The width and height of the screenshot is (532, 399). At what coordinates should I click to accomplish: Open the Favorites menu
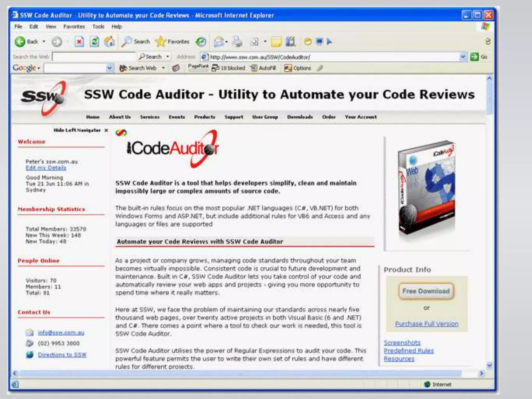74,26
